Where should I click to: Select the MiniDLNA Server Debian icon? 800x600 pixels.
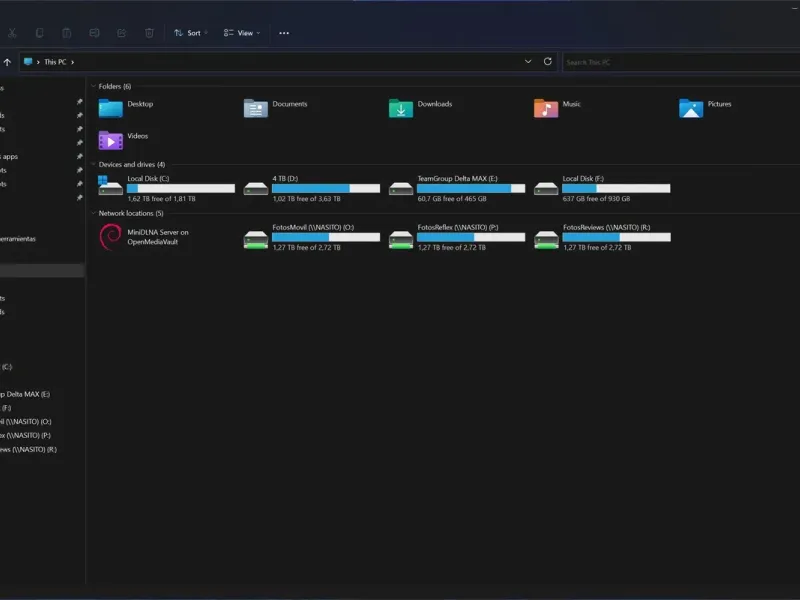111,237
